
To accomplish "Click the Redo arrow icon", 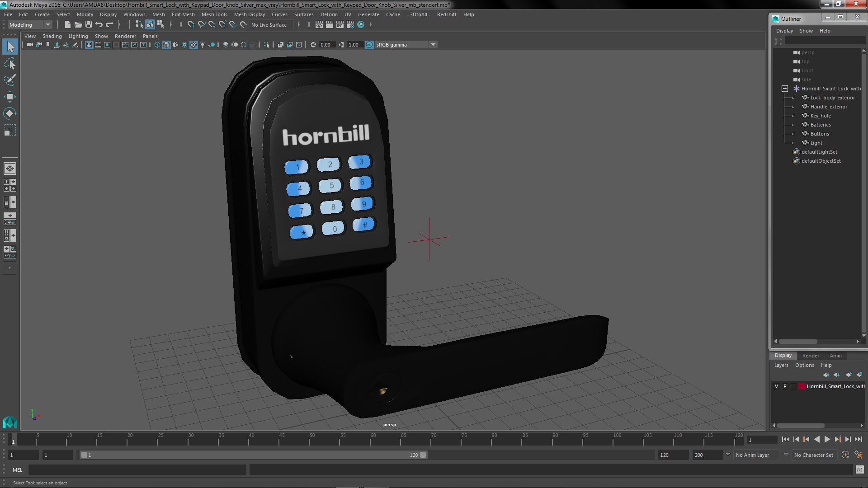I will pyautogui.click(x=109, y=25).
